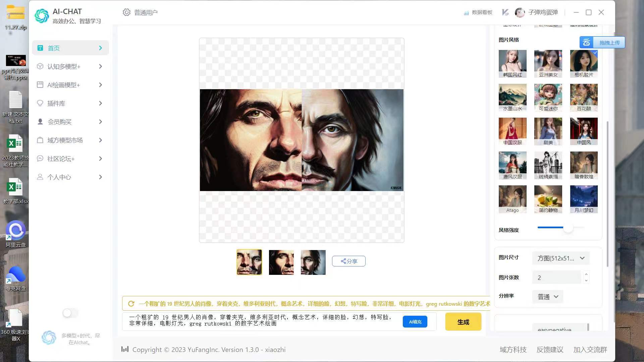Select the 相机胶片 style option

[x=584, y=63]
